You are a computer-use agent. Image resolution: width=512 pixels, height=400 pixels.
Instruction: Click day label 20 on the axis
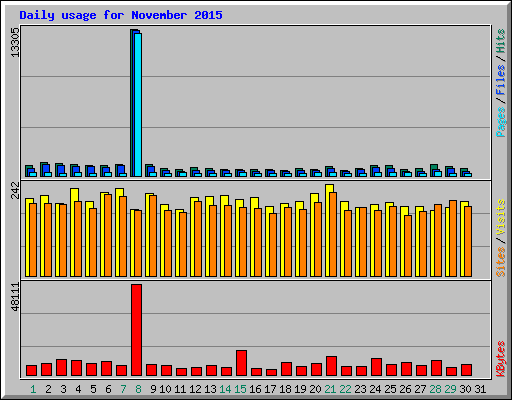tap(315, 389)
